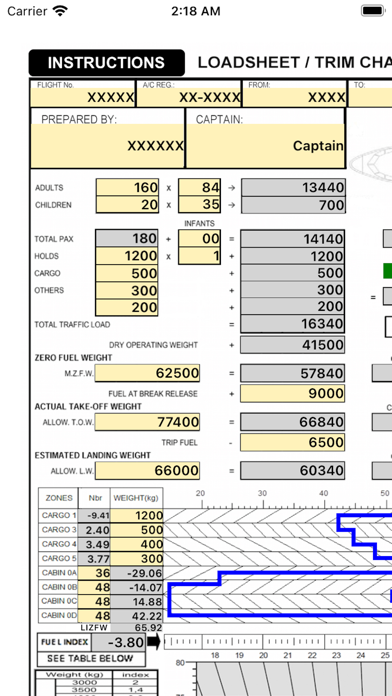Tap the 2:18 AM clock
Screen dimensions: 392x696
tap(196, 11)
